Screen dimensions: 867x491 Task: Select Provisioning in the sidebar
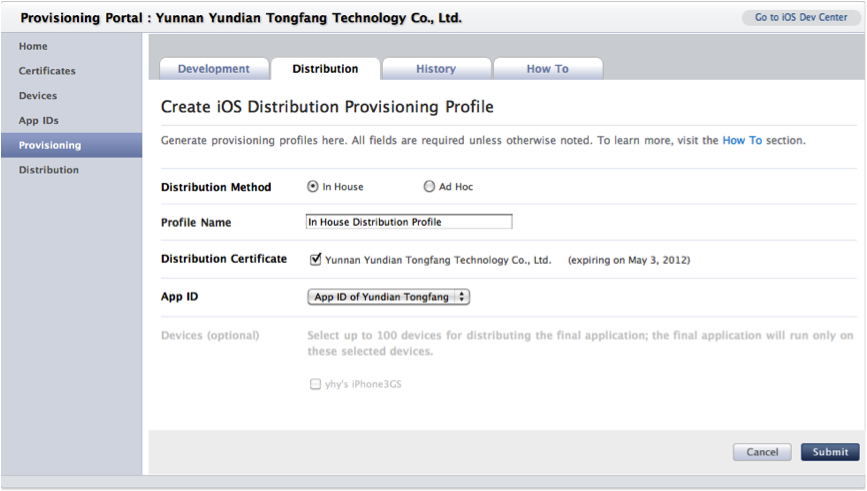(71, 145)
